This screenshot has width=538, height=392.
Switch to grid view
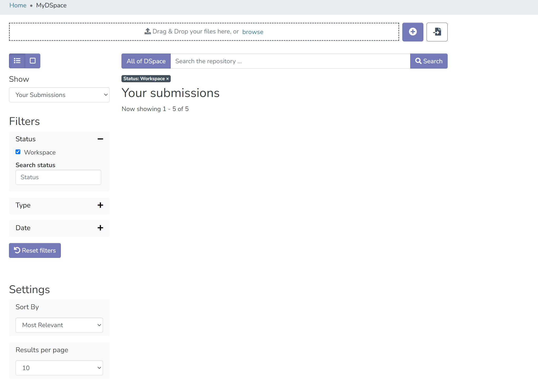32,61
